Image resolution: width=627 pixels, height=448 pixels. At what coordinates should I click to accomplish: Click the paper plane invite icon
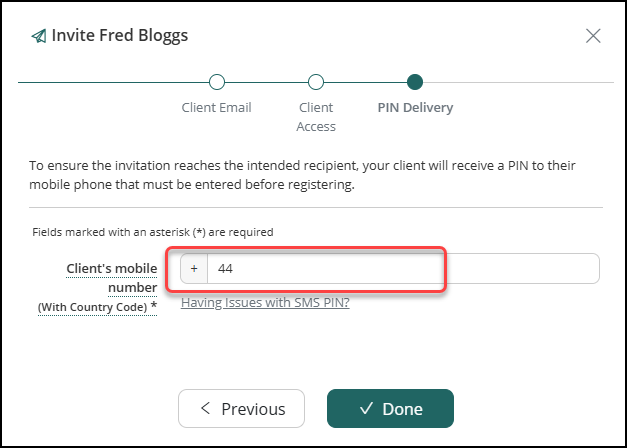39,36
